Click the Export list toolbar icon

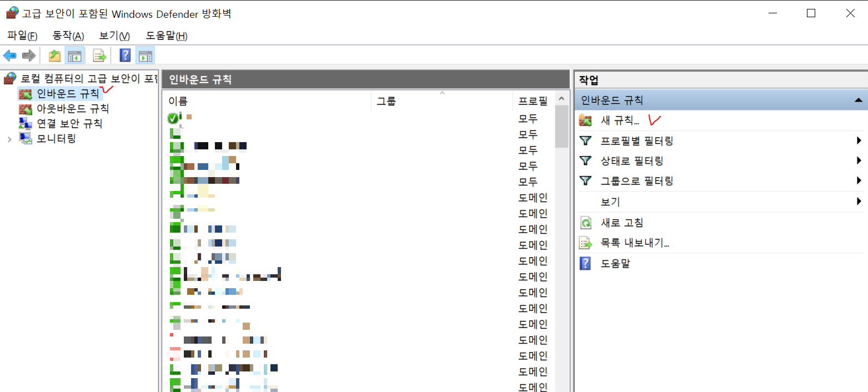click(x=99, y=56)
